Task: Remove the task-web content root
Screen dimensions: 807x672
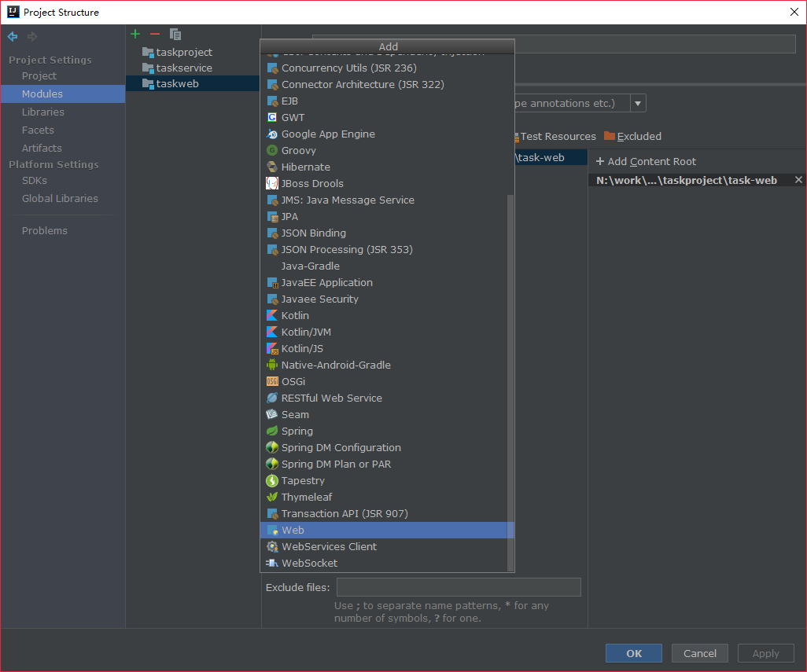Action: pyautogui.click(x=798, y=179)
